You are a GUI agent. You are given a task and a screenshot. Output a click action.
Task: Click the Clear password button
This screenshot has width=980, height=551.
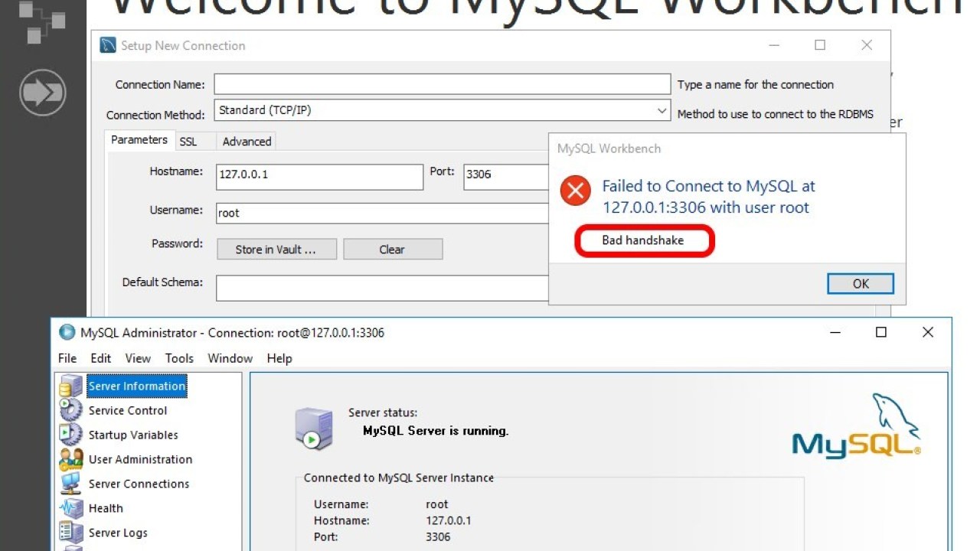[x=392, y=249]
